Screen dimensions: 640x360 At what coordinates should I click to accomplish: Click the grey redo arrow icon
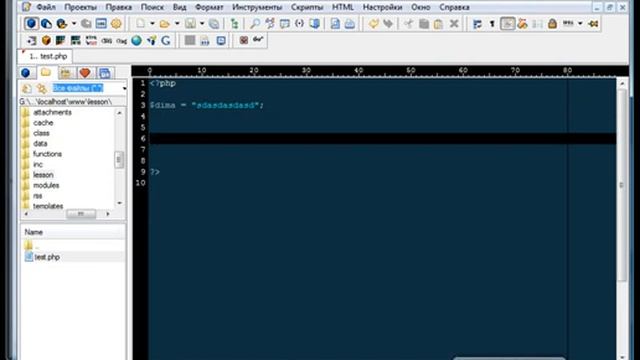pyautogui.click(x=388, y=24)
